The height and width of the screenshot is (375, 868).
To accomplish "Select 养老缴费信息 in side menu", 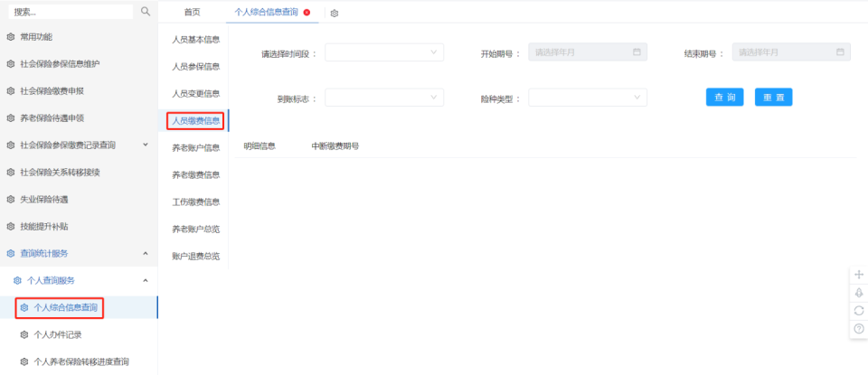I will (x=196, y=174).
